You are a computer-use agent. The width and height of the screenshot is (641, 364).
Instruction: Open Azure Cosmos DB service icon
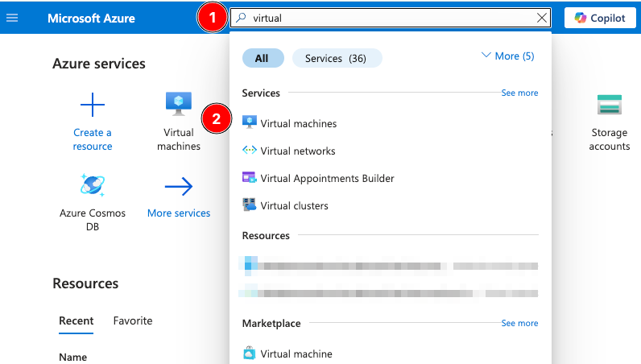[x=93, y=185]
